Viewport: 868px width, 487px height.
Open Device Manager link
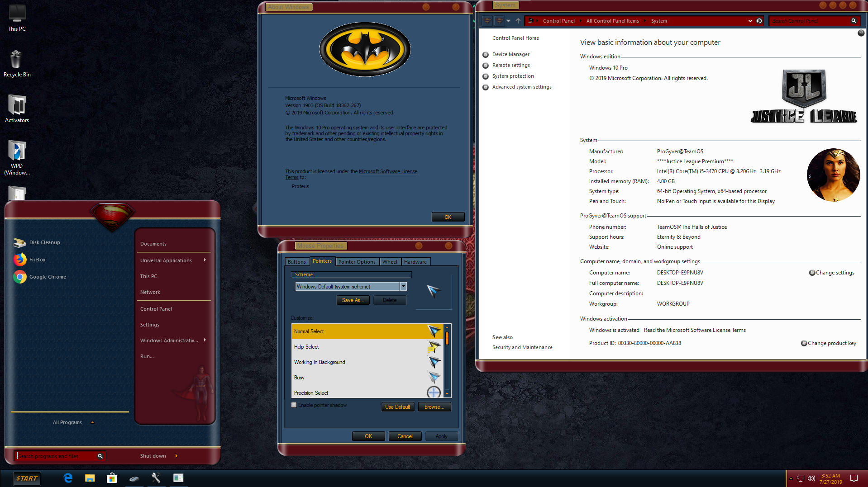pos(511,54)
